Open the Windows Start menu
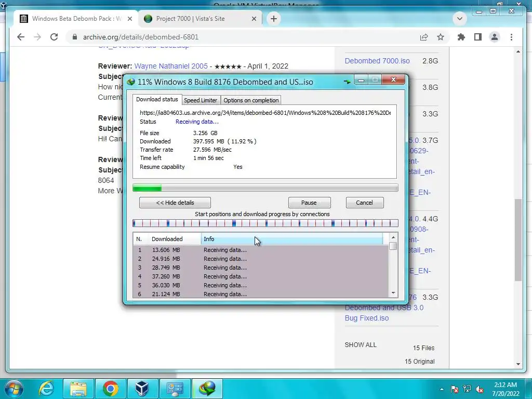Image resolution: width=532 pixels, height=399 pixels. click(x=14, y=388)
